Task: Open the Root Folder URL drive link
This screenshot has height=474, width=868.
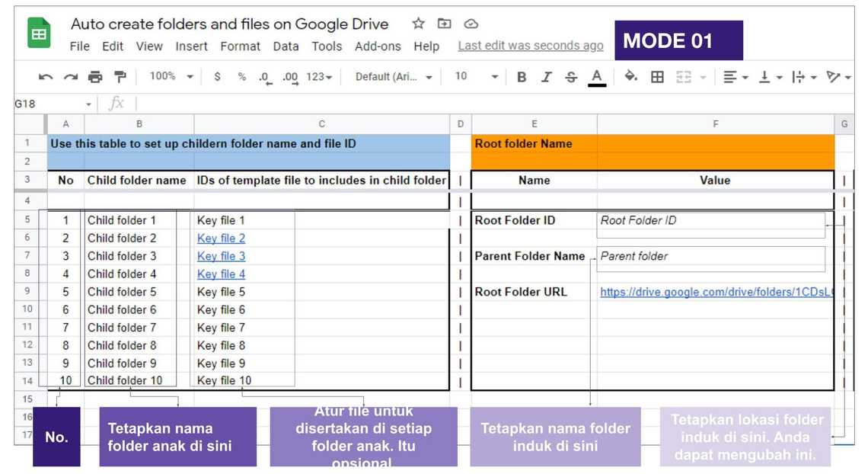Action: pos(716,292)
